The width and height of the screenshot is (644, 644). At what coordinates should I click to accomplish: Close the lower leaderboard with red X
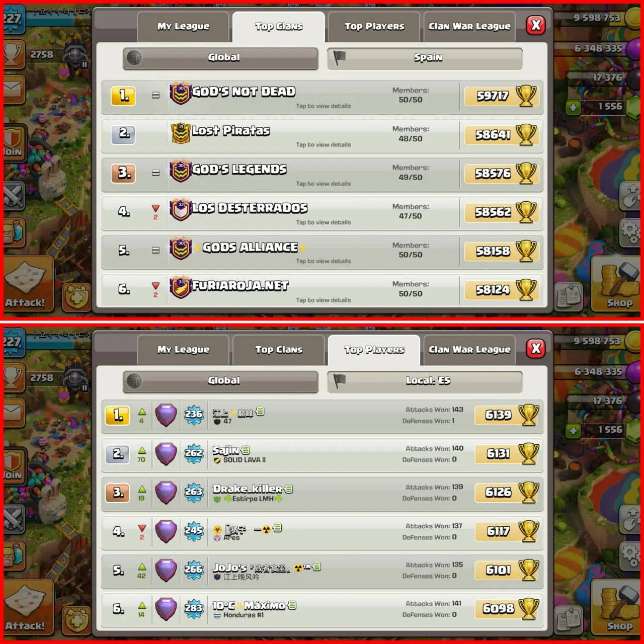coord(536,348)
